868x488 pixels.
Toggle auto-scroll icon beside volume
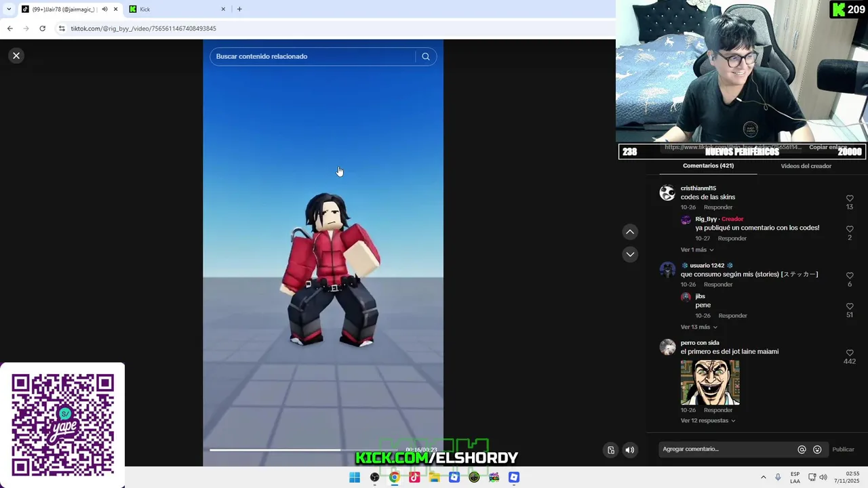click(x=611, y=449)
